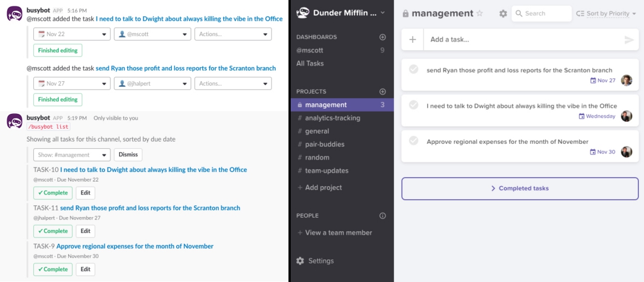Click the Nov 30 due date on expenses task
Screen dimensions: 644x282
click(x=602, y=152)
